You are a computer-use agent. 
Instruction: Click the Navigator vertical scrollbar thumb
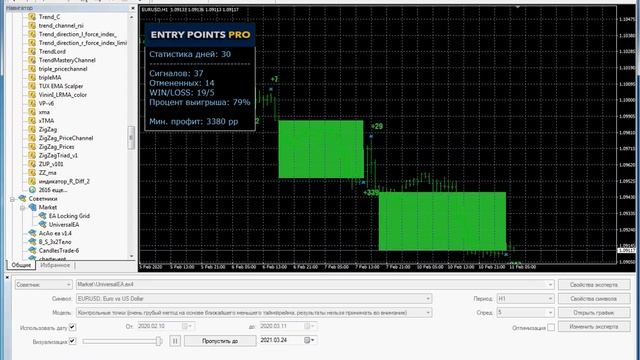pyautogui.click(x=131, y=138)
